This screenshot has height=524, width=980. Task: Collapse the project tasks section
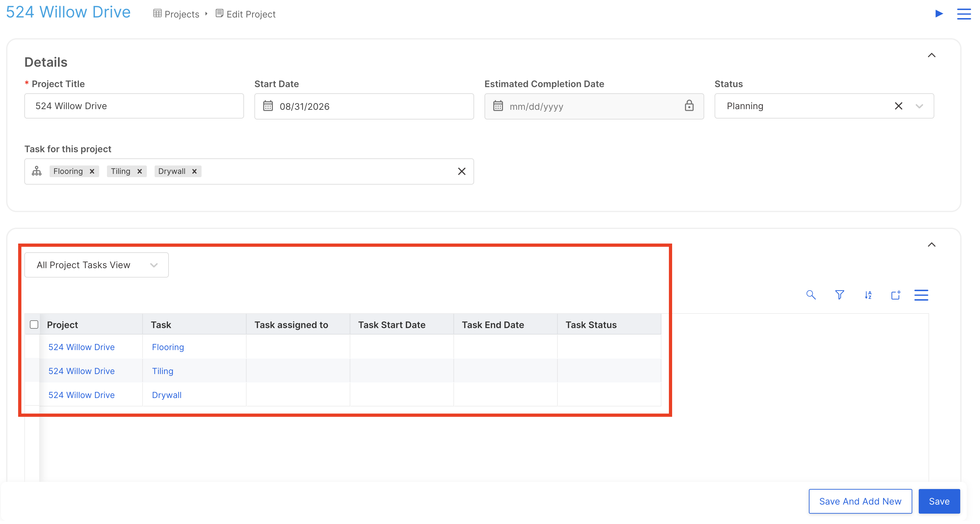point(931,245)
